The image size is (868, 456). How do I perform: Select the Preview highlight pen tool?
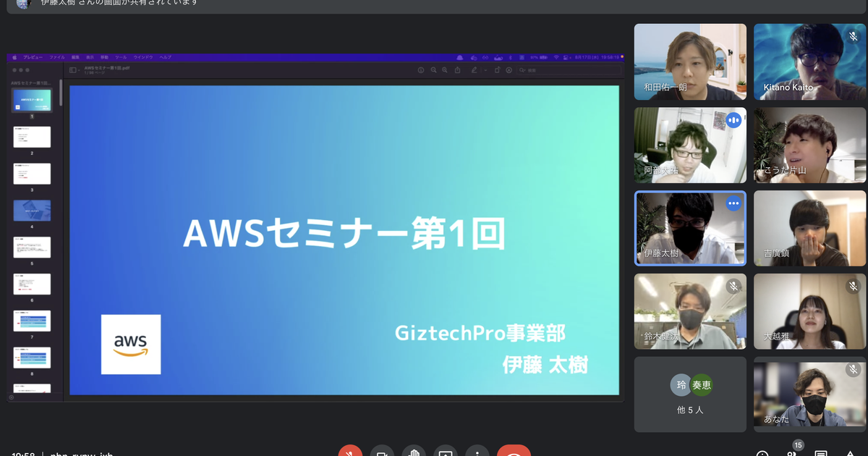(475, 70)
